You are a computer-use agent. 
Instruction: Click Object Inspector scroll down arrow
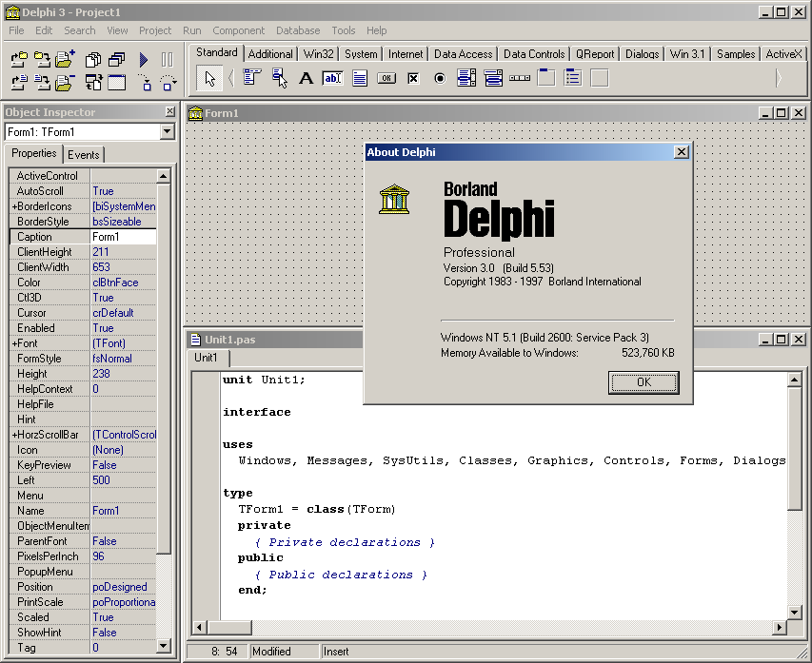[x=163, y=646]
